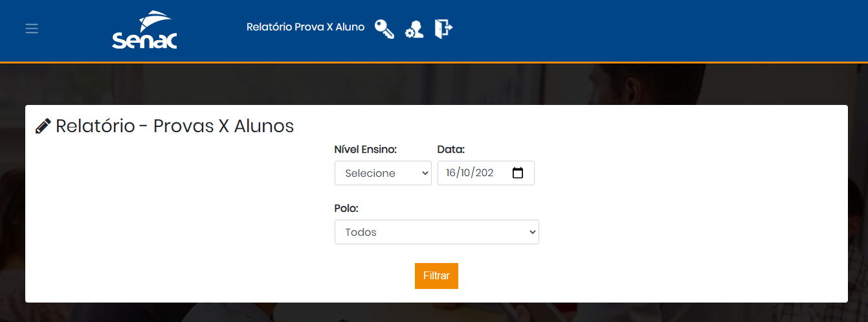Open the Nível Ensino Selecione dropdown

[x=383, y=173]
